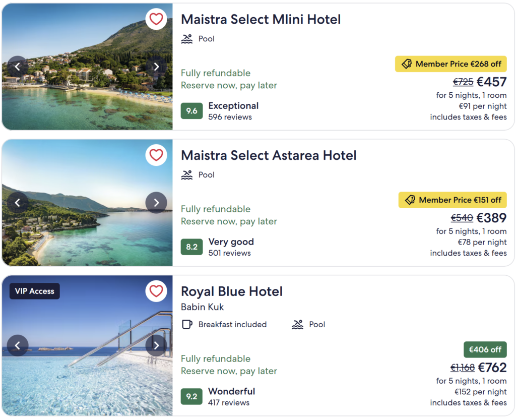Save Royal Blue Hotel using the heart icon
The image size is (516, 420).
pyautogui.click(x=156, y=291)
